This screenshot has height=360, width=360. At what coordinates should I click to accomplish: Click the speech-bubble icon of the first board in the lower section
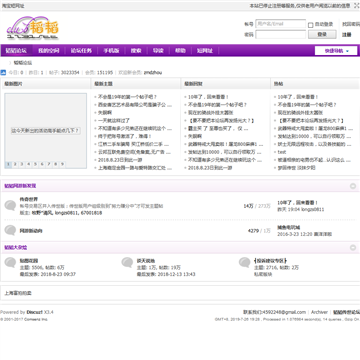10,263
